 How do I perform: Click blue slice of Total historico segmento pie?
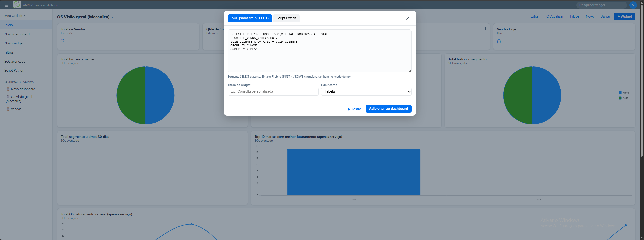coord(547,95)
